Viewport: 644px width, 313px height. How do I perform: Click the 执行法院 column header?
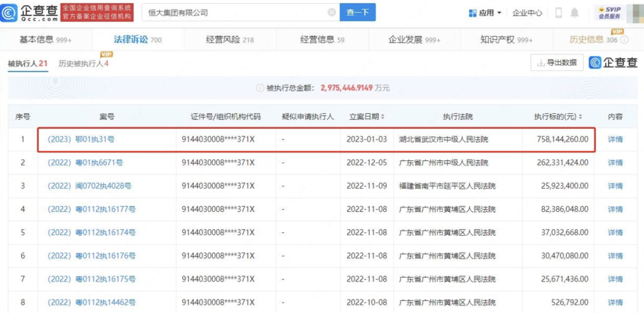tap(458, 117)
